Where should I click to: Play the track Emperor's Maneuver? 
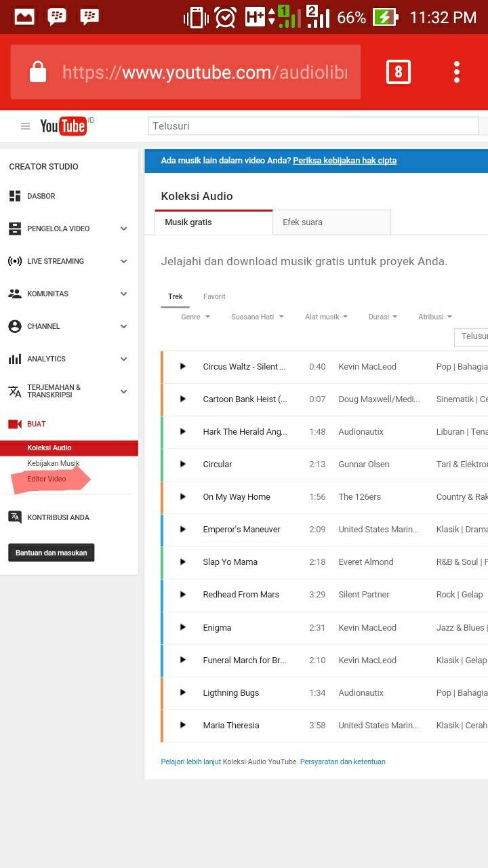pyautogui.click(x=182, y=529)
